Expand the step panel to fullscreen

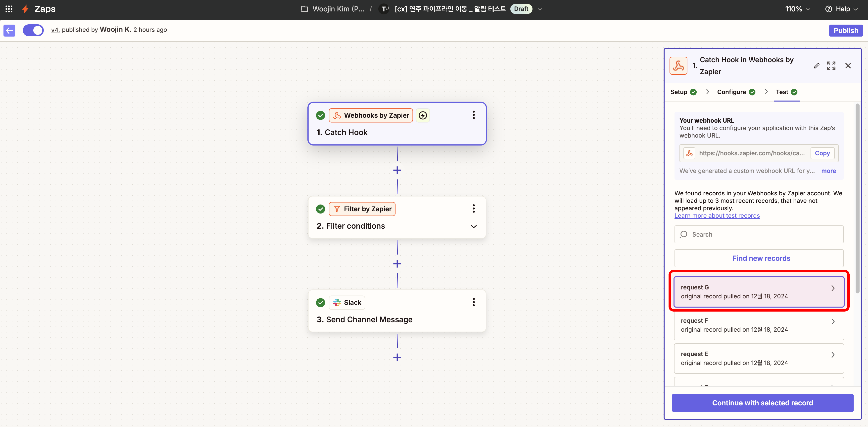click(x=831, y=66)
